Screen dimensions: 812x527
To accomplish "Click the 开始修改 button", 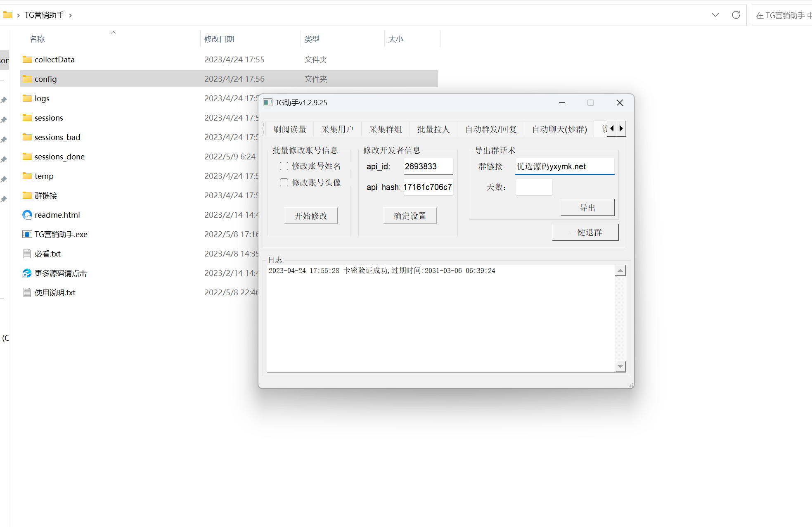I will point(311,216).
